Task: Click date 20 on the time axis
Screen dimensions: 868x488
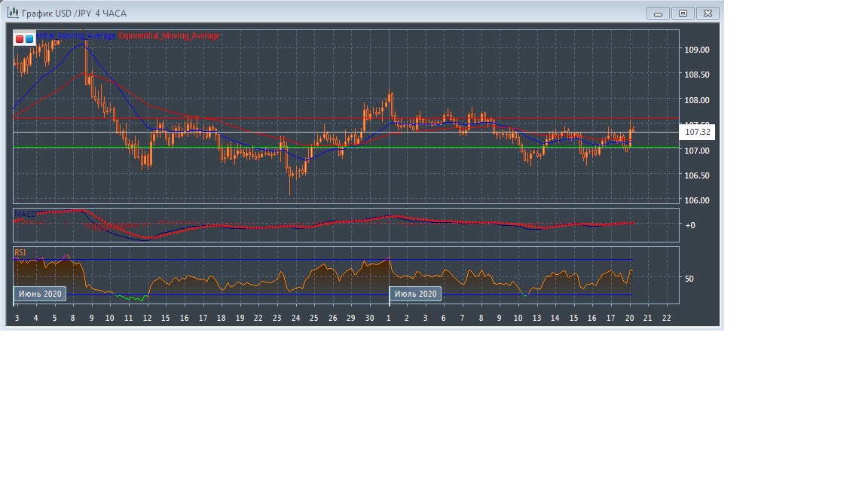Action: point(629,318)
